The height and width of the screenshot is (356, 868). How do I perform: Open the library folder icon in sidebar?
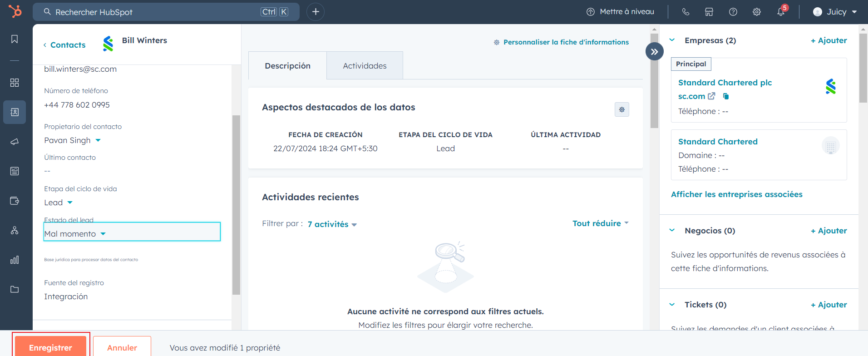(15, 289)
